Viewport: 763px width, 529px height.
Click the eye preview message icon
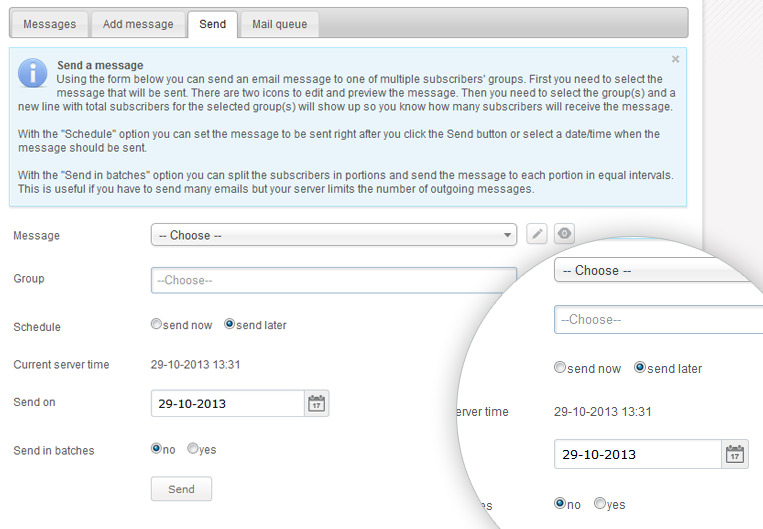564,234
